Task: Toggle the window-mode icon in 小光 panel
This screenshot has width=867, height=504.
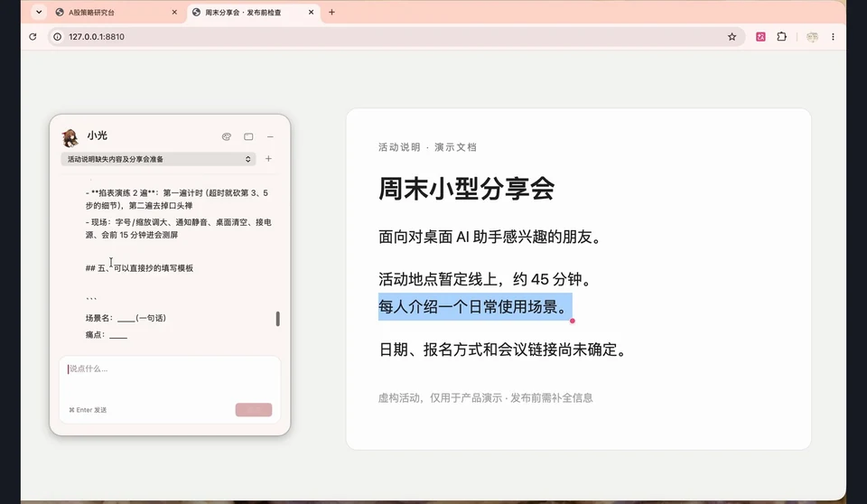Action: [248, 136]
